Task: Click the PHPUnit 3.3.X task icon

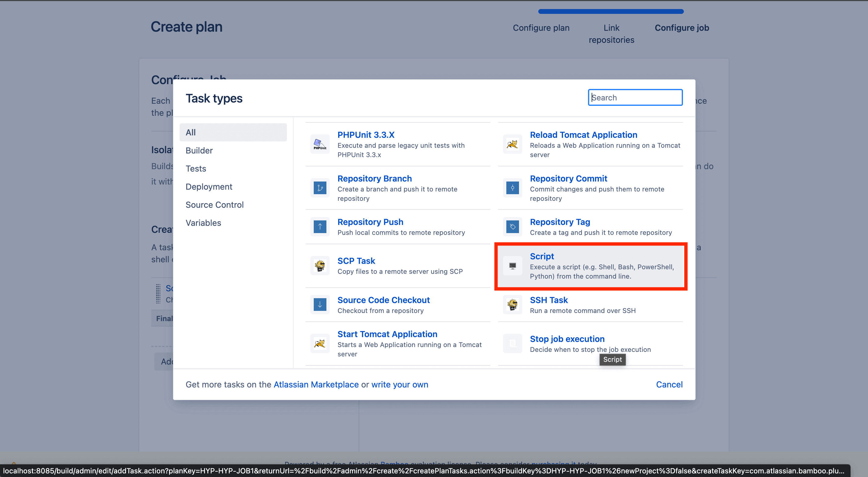Action: pyautogui.click(x=320, y=144)
